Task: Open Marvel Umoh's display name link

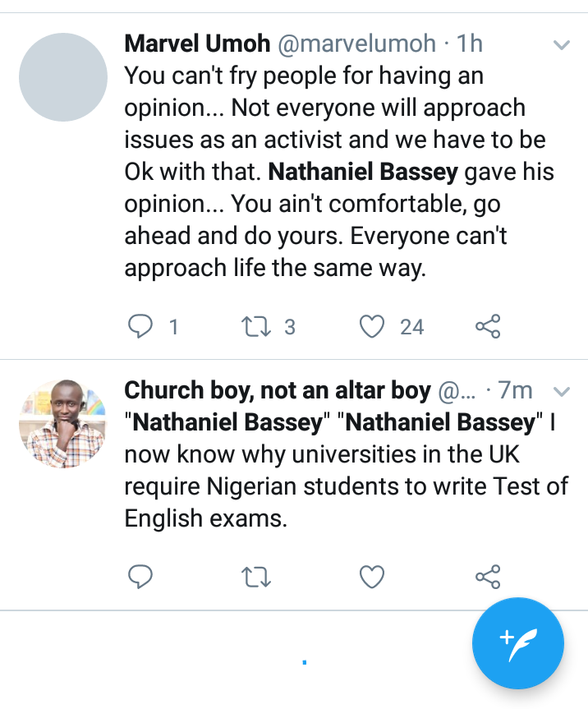Action: coord(197,44)
